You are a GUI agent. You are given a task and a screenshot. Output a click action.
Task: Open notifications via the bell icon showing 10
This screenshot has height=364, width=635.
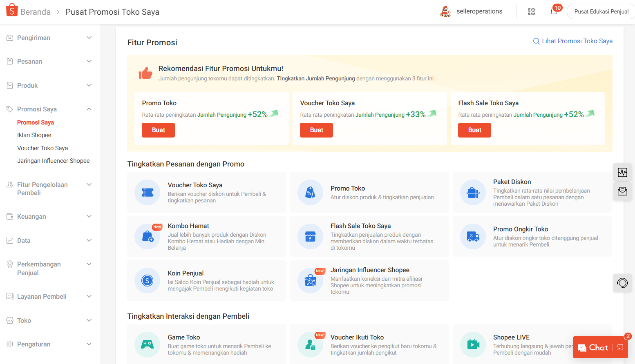pyautogui.click(x=553, y=11)
